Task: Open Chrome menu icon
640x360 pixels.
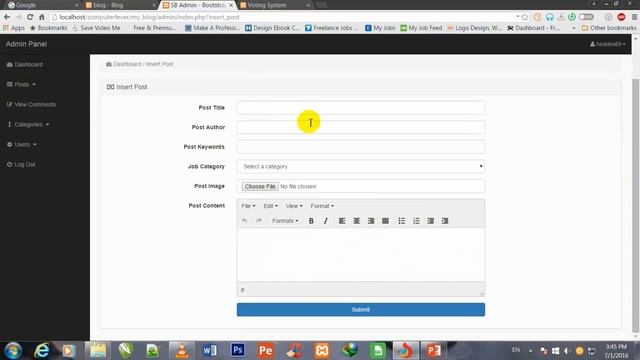Action: [x=634, y=17]
